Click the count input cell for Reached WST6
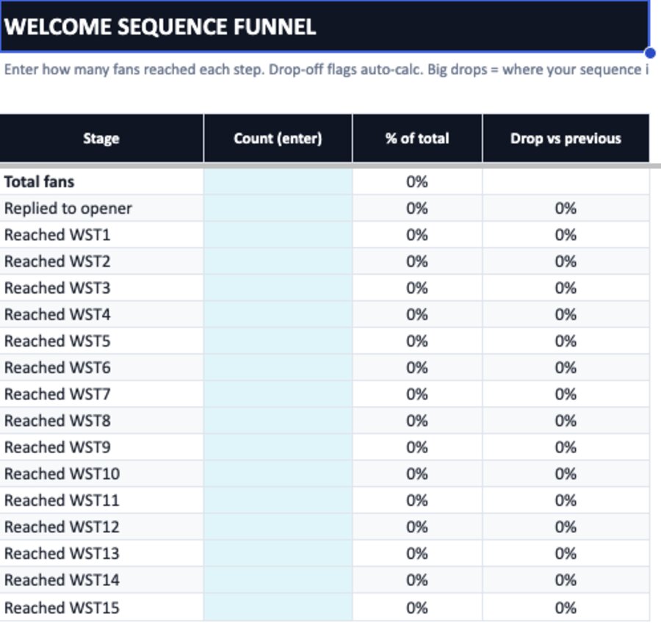Viewport: 661px width, 644px height. [278, 367]
